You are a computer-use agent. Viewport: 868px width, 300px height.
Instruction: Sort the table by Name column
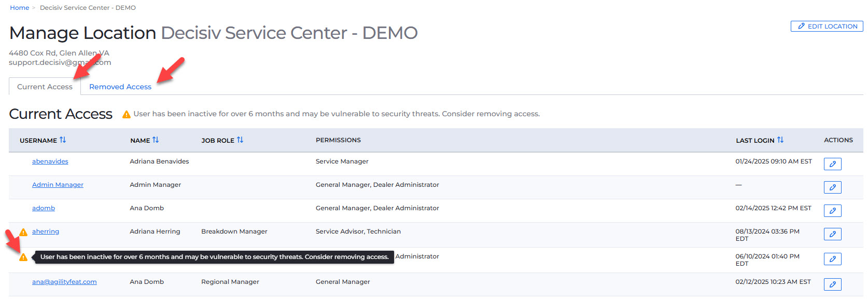156,140
